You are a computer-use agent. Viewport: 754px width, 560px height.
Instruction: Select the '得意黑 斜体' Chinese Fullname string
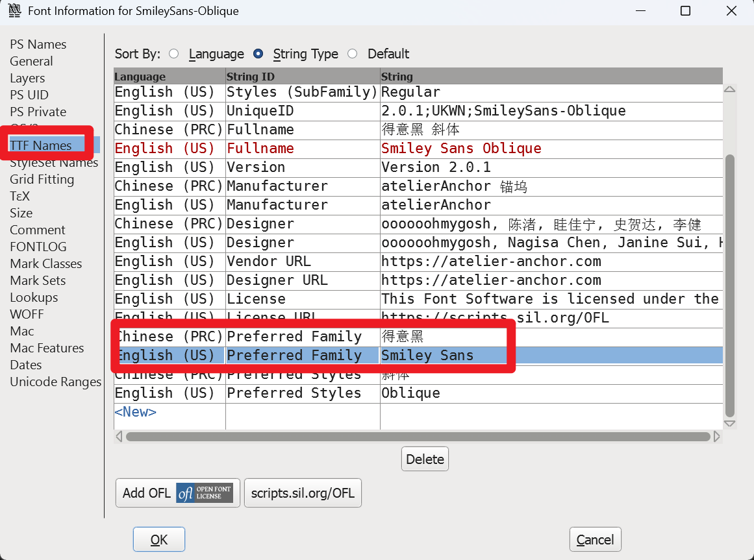(x=551, y=130)
